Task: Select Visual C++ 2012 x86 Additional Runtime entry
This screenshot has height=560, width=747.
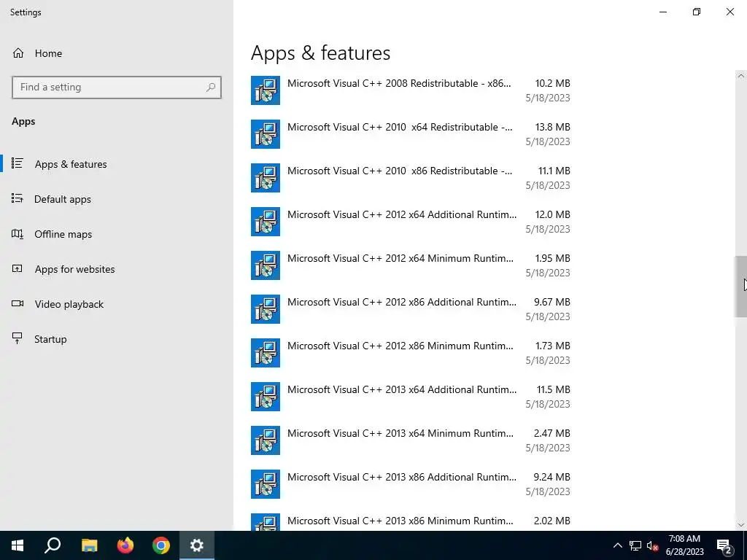Action: click(411, 309)
